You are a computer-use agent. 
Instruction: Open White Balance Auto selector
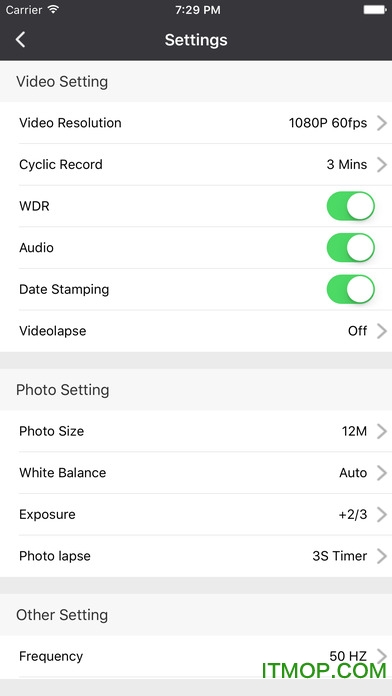coord(196,473)
